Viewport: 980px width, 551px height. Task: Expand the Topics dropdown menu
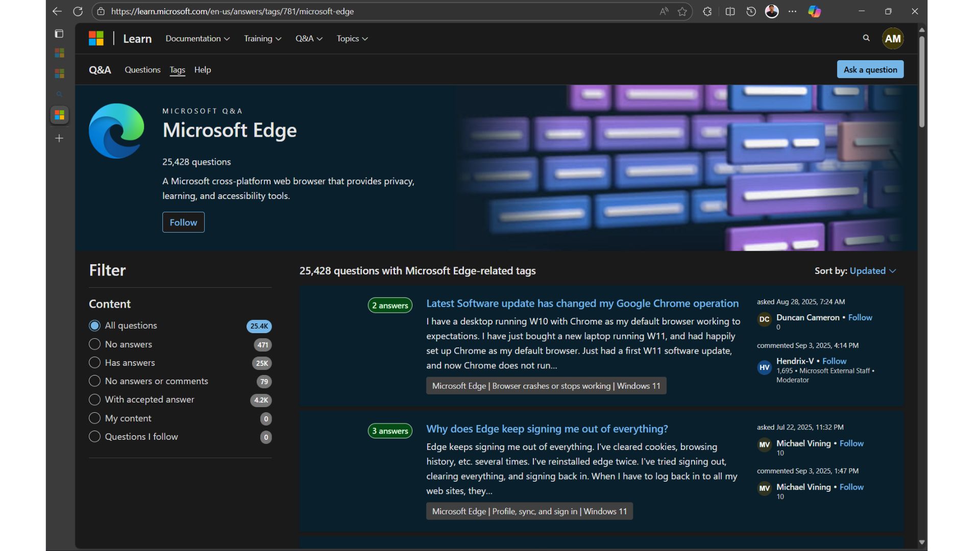tap(352, 39)
